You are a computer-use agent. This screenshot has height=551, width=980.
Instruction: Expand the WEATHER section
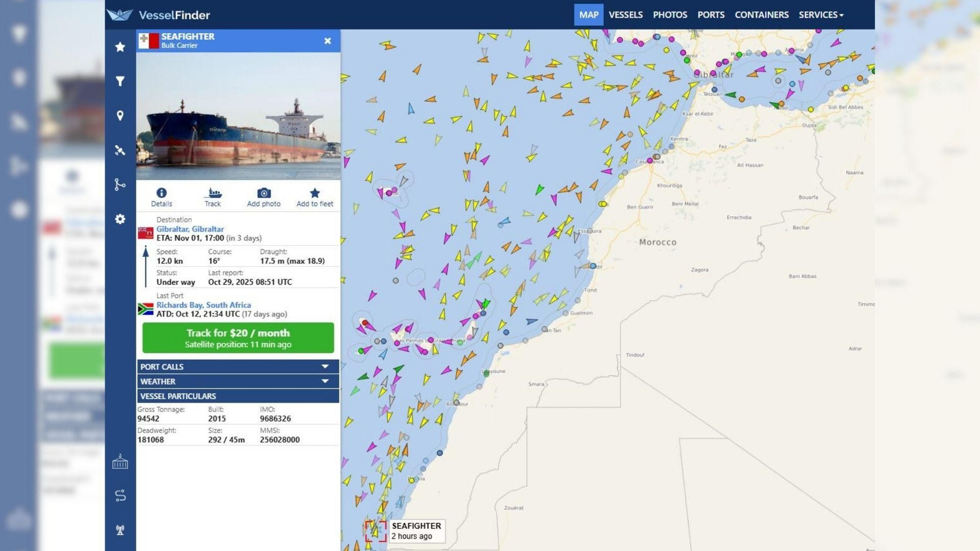[238, 381]
